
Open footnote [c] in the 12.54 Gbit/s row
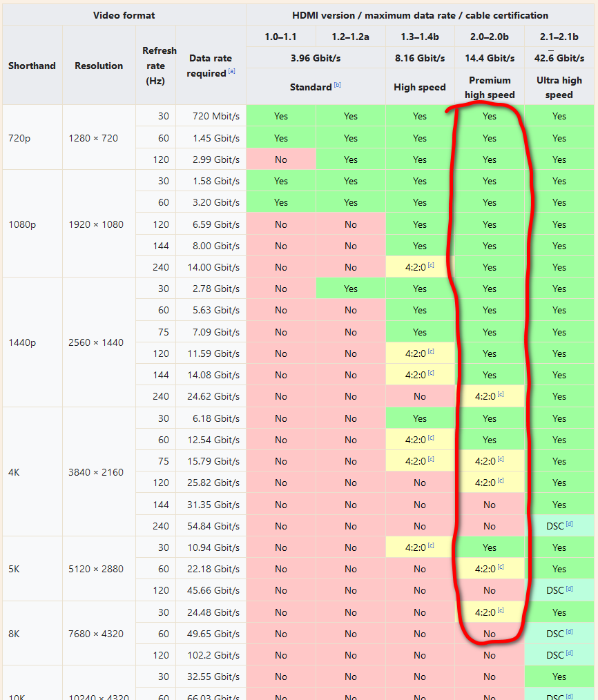pos(431,438)
